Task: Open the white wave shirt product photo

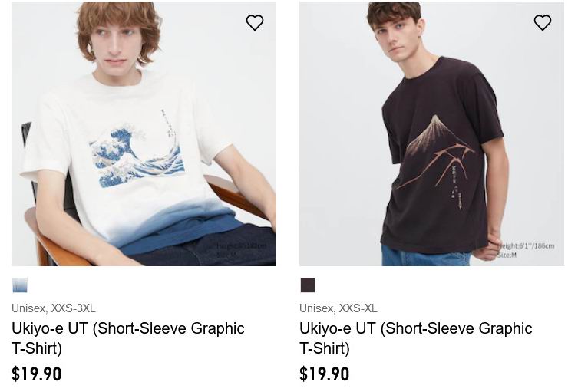Action: [x=144, y=134]
